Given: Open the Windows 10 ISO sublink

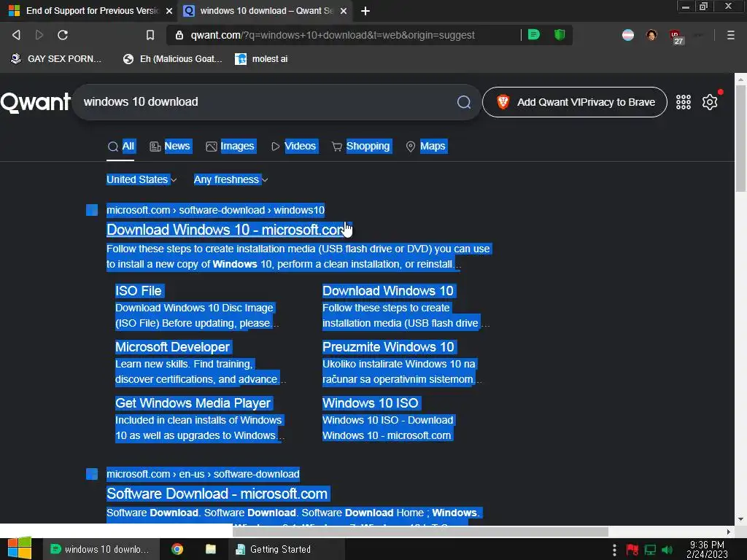Looking at the screenshot, I should pos(370,402).
